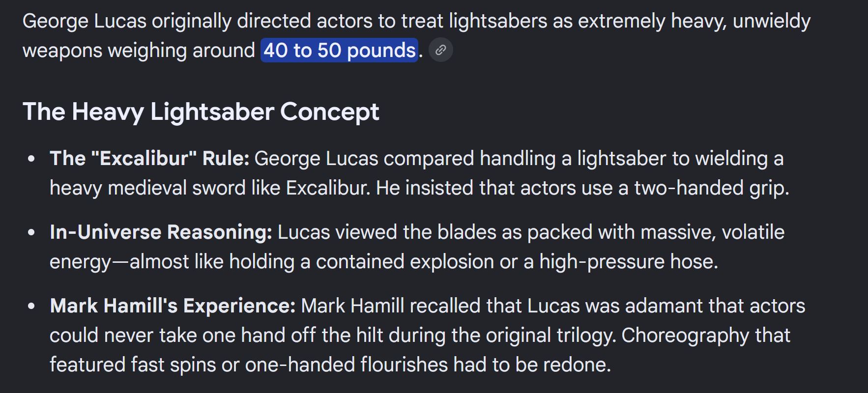Click the words "weapons weighing around"
Viewport: 868px width, 393px height.
139,51
